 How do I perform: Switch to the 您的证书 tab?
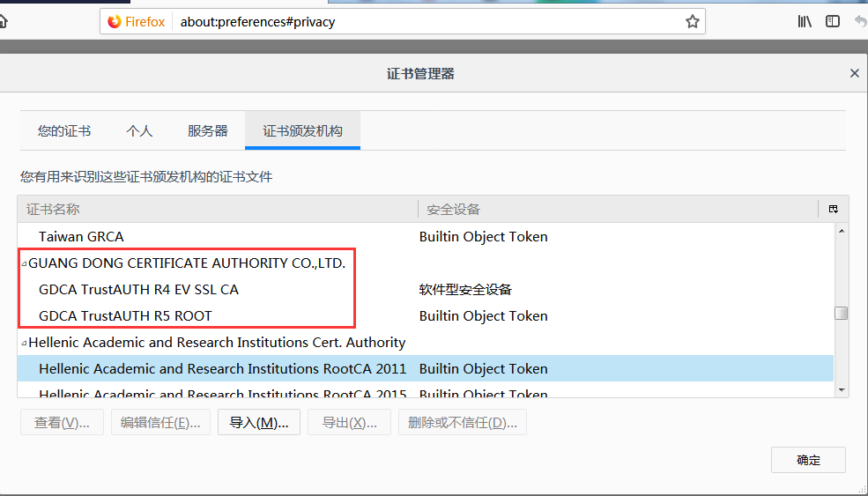(64, 130)
